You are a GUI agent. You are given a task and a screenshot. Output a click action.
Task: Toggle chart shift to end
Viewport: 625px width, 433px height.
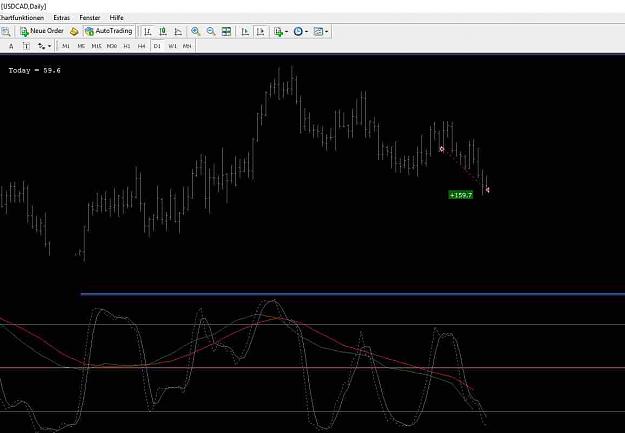point(261,31)
